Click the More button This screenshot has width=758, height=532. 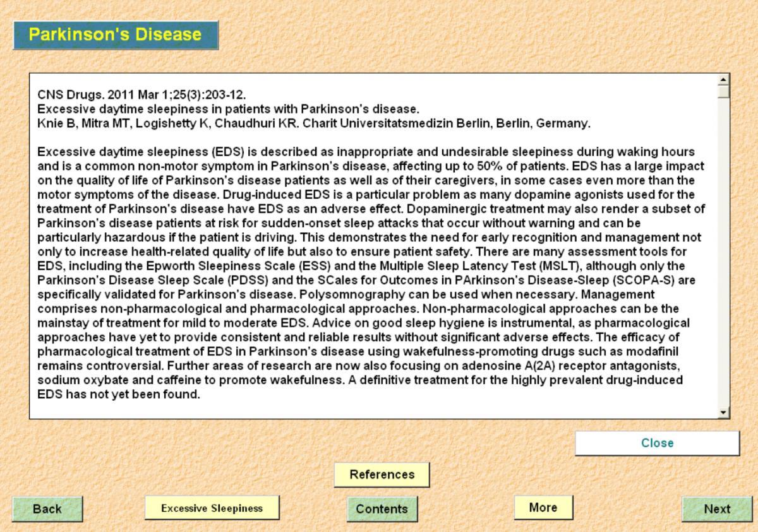[543, 507]
